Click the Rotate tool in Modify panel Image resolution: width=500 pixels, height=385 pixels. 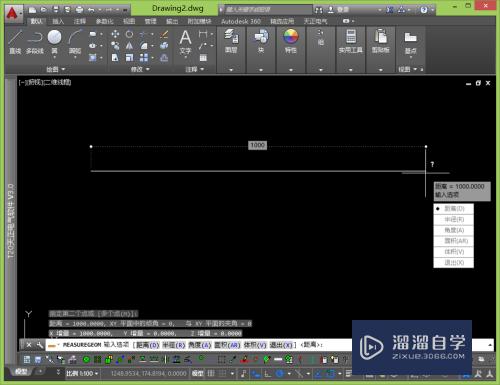pyautogui.click(x=129, y=34)
